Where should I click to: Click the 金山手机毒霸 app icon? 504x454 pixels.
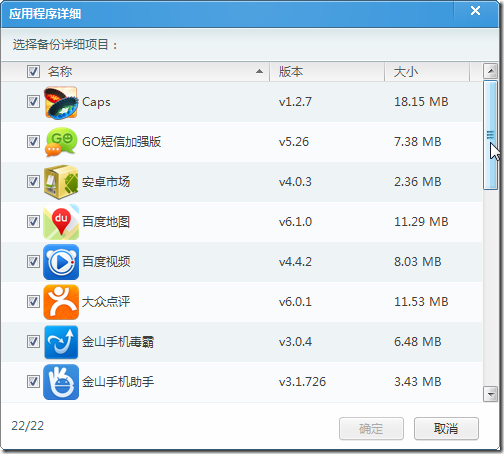[61, 342]
